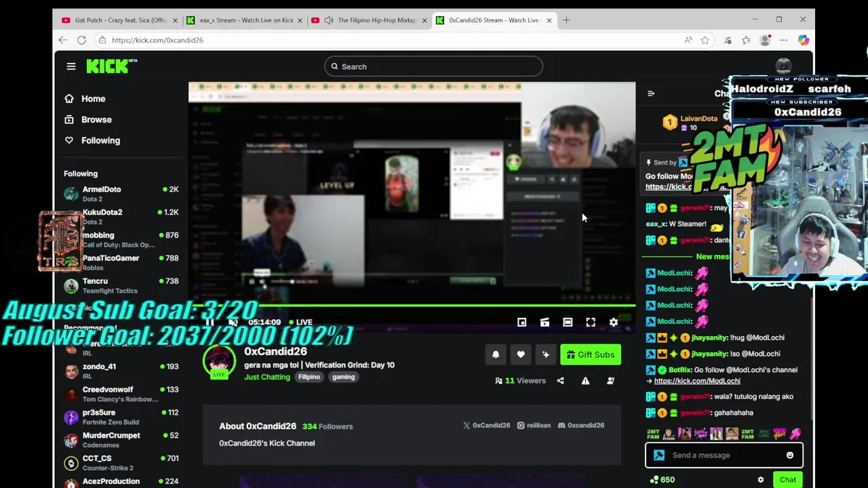
Task: Toggle notification bell for 0xCandid26
Action: (x=496, y=354)
